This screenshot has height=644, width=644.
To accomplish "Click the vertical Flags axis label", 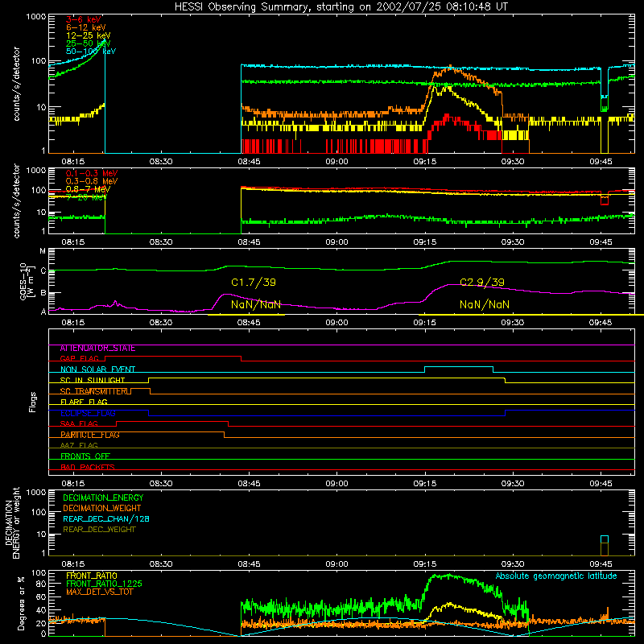I will (x=33, y=402).
